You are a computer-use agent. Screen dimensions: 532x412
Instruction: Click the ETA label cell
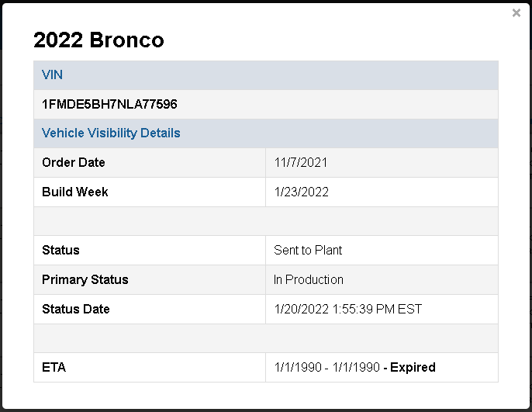tap(150, 368)
